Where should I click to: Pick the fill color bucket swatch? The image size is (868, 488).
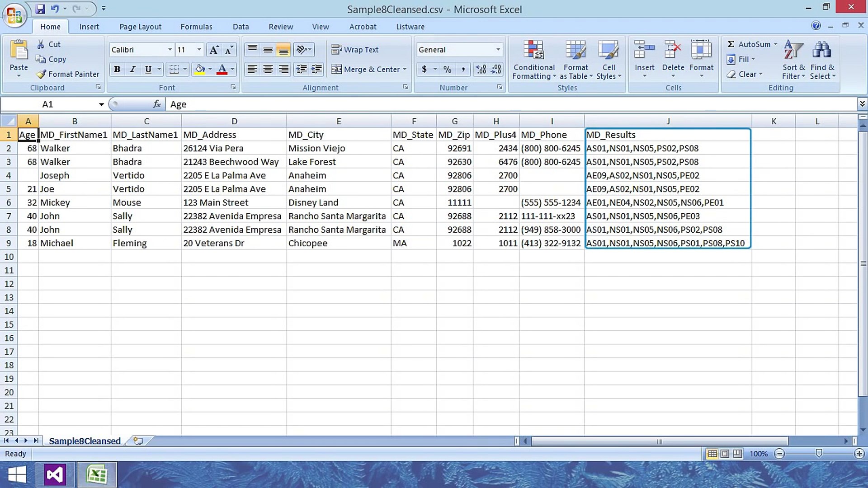(x=199, y=69)
